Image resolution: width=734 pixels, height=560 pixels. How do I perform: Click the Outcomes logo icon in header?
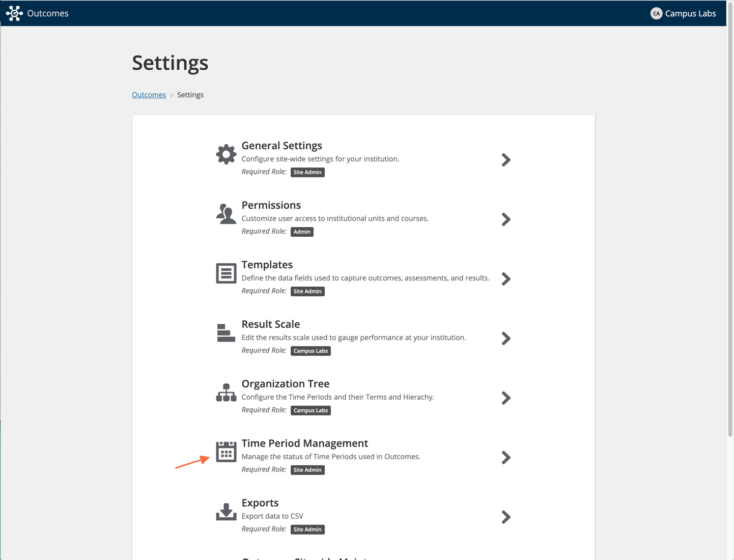coord(14,13)
